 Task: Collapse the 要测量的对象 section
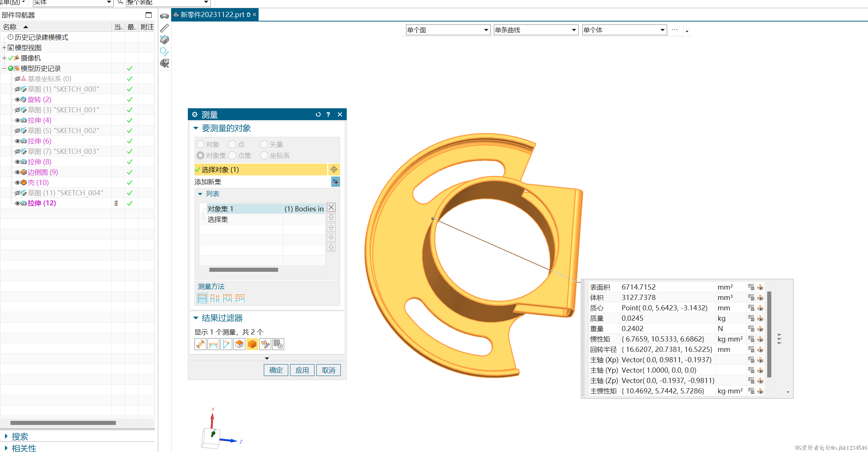pyautogui.click(x=196, y=128)
